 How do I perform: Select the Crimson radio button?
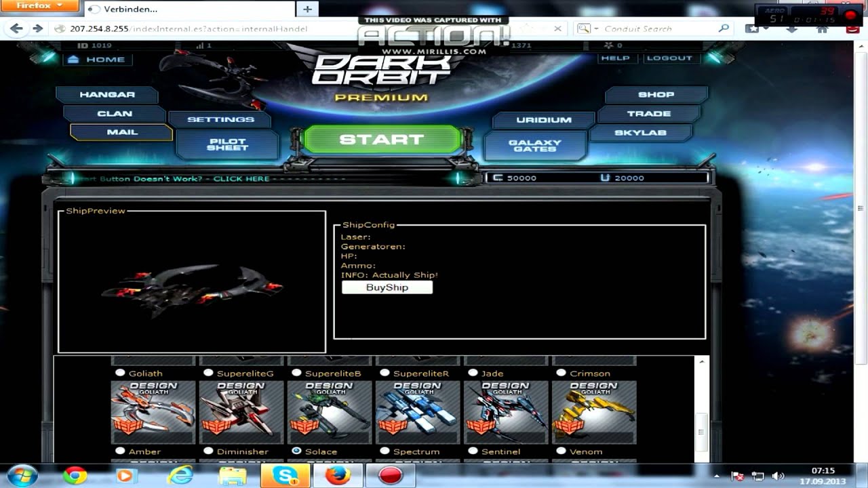click(561, 373)
